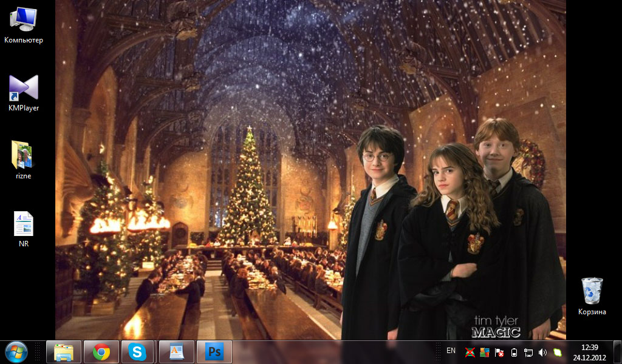The height and width of the screenshot is (364, 622).
Task: Open the Windows Start menu orb
Action: point(16,352)
